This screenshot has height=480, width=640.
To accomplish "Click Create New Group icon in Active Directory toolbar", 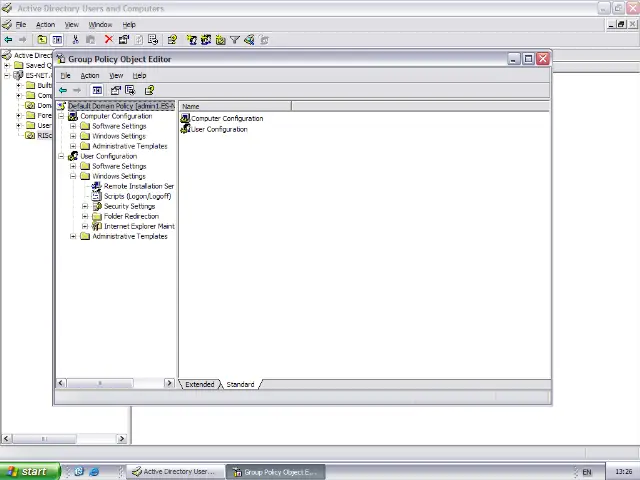I will tap(206, 40).
